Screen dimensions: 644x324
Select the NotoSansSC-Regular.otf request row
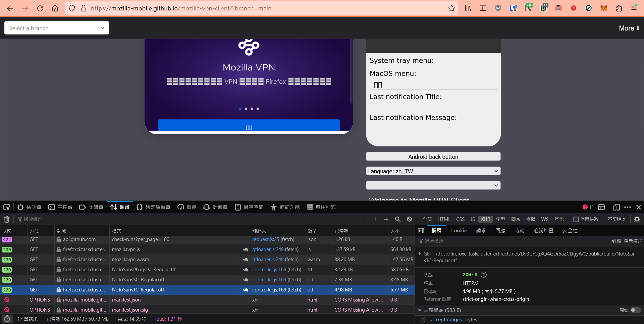point(207,280)
